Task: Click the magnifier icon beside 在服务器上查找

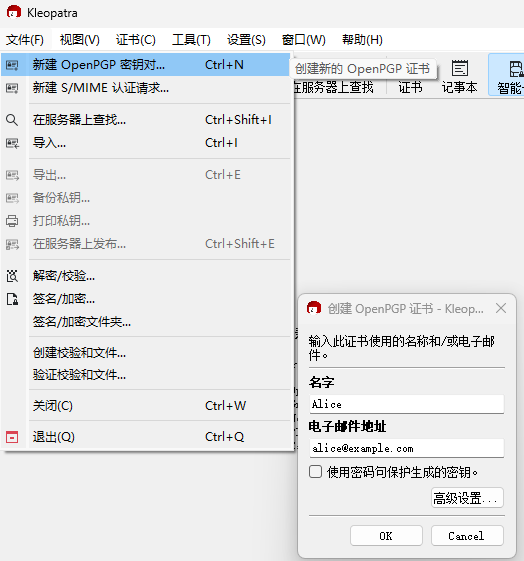Action: pyautogui.click(x=12, y=120)
